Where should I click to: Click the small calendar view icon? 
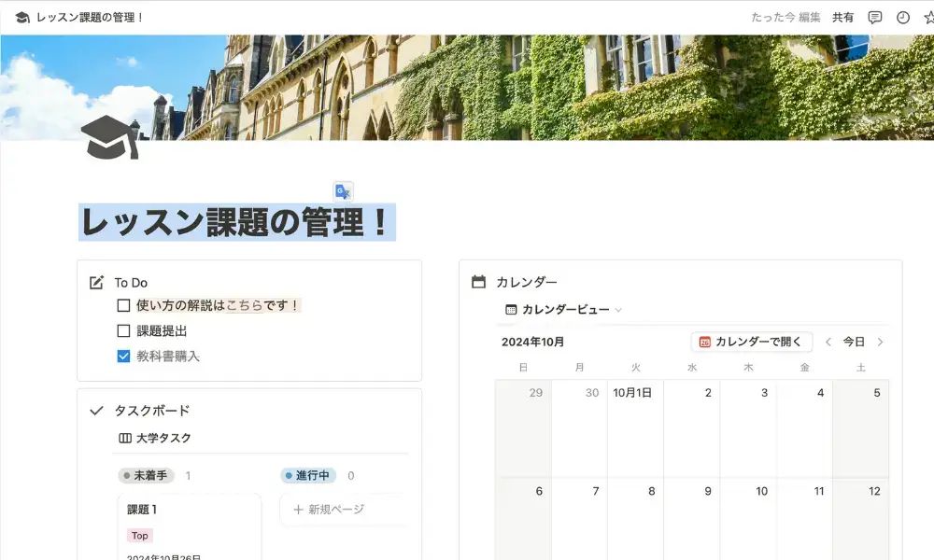click(511, 310)
